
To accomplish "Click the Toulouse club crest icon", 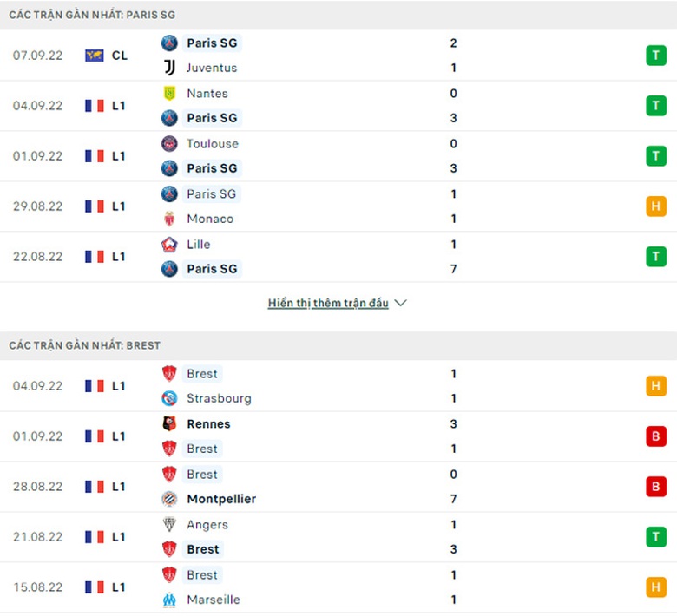I will click(x=169, y=143).
